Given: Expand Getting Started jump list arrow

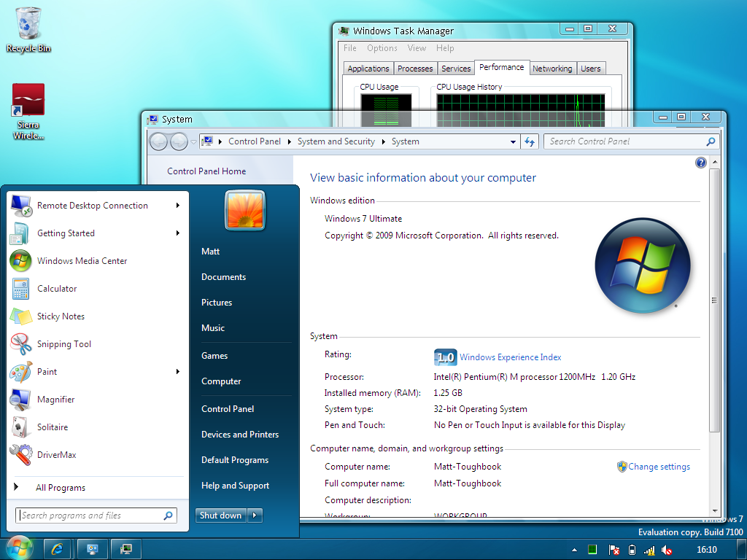Looking at the screenshot, I should coord(178,233).
